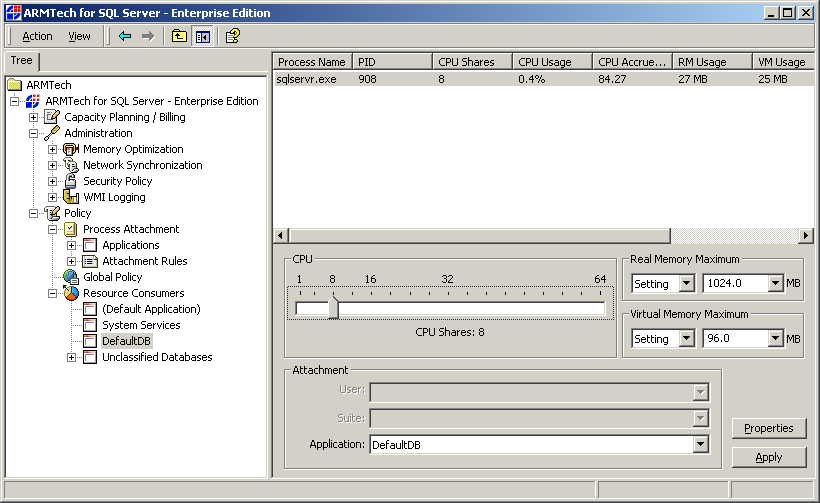
Task: Click the Apply button
Action: click(x=769, y=458)
